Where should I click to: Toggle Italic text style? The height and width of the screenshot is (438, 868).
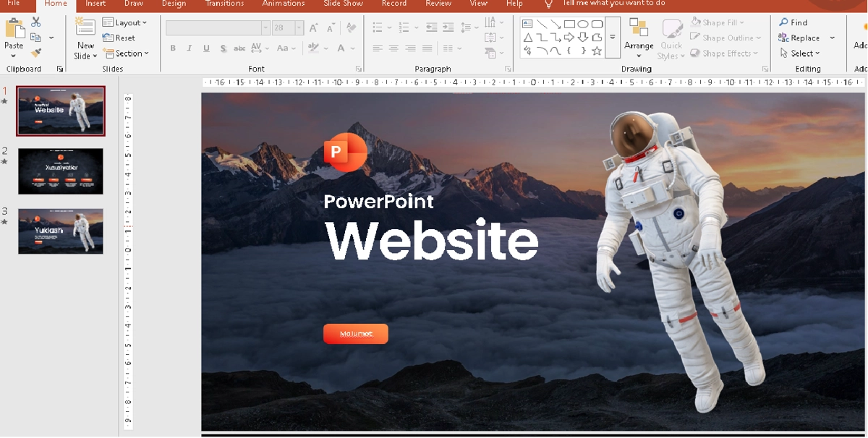point(190,48)
